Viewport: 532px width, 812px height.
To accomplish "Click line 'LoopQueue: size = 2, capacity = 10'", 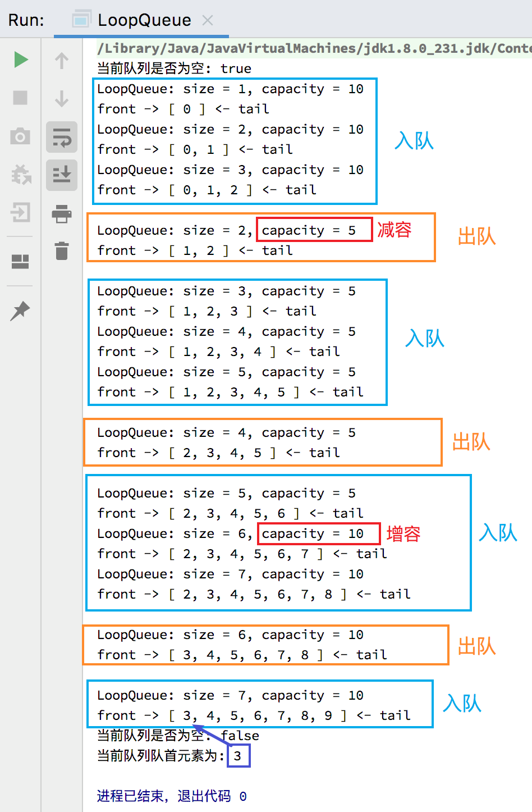I will tap(230, 129).
